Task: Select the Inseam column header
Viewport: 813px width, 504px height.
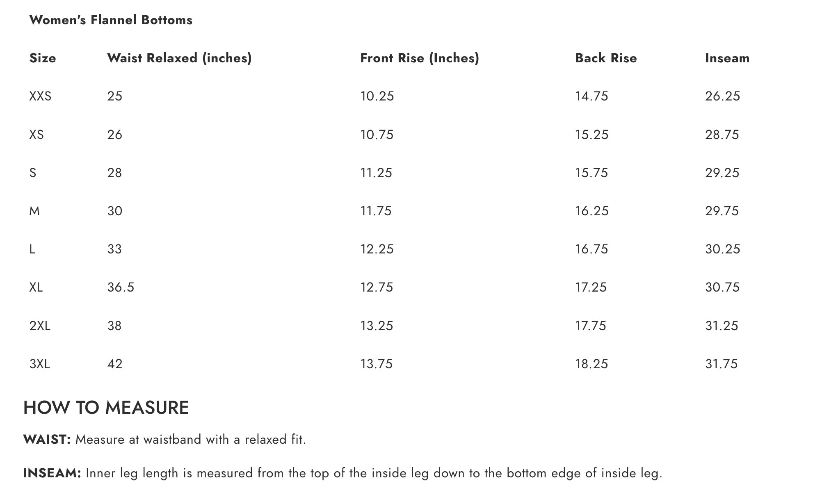Action: click(727, 58)
